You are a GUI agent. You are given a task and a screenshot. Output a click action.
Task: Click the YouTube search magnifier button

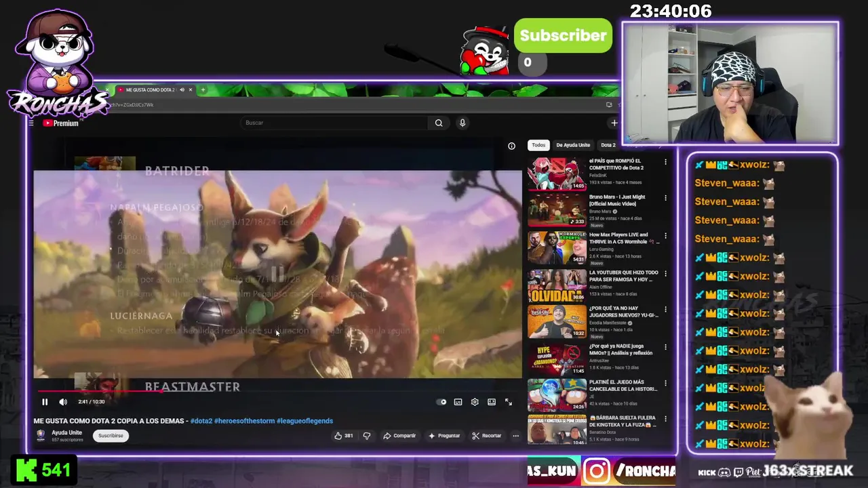coord(439,123)
